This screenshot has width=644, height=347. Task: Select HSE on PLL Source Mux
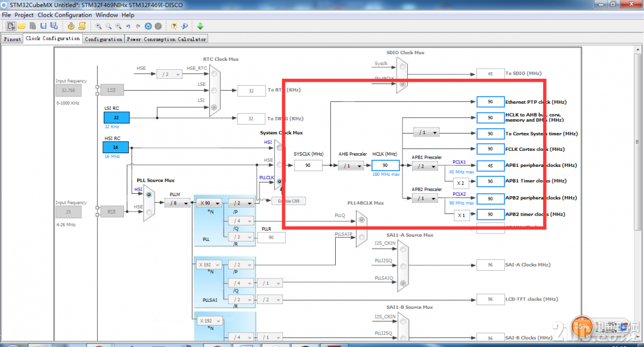pos(148,212)
